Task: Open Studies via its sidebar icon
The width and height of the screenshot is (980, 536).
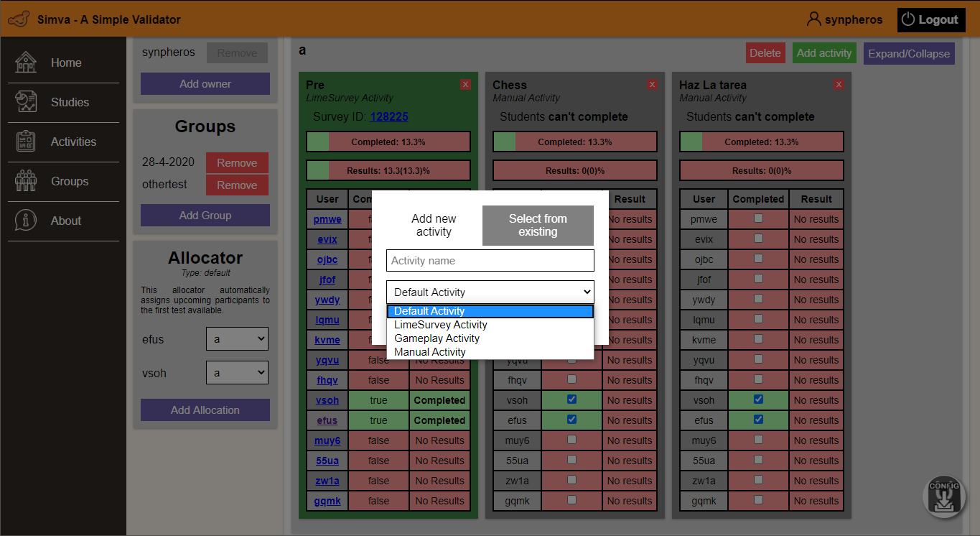Action: tap(26, 102)
